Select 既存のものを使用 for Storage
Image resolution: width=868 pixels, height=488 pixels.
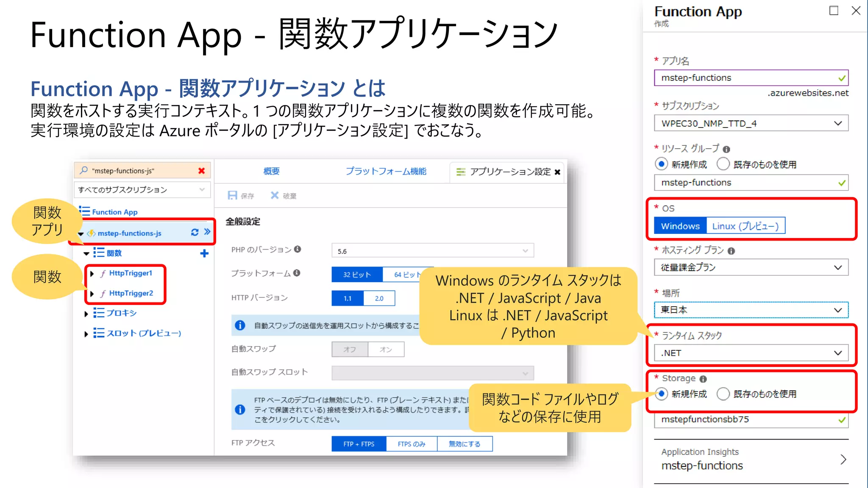tap(723, 394)
